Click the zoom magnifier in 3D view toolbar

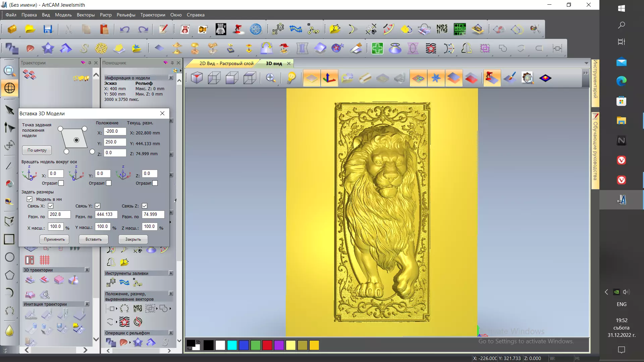point(270,78)
